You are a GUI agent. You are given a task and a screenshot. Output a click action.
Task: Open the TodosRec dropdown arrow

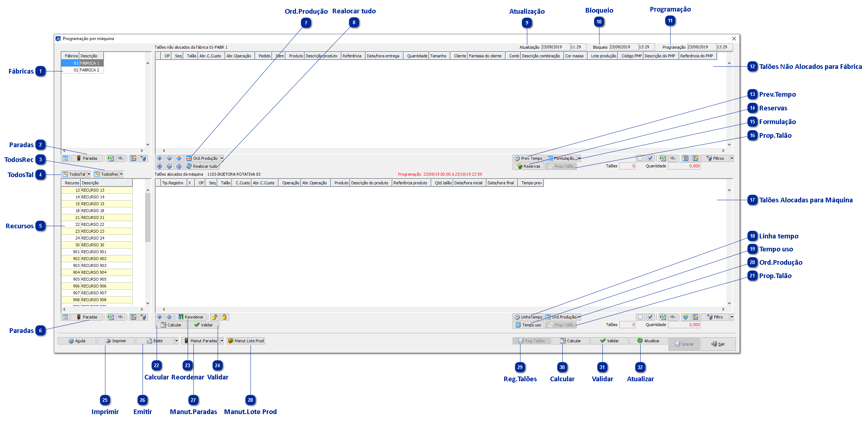(121, 174)
